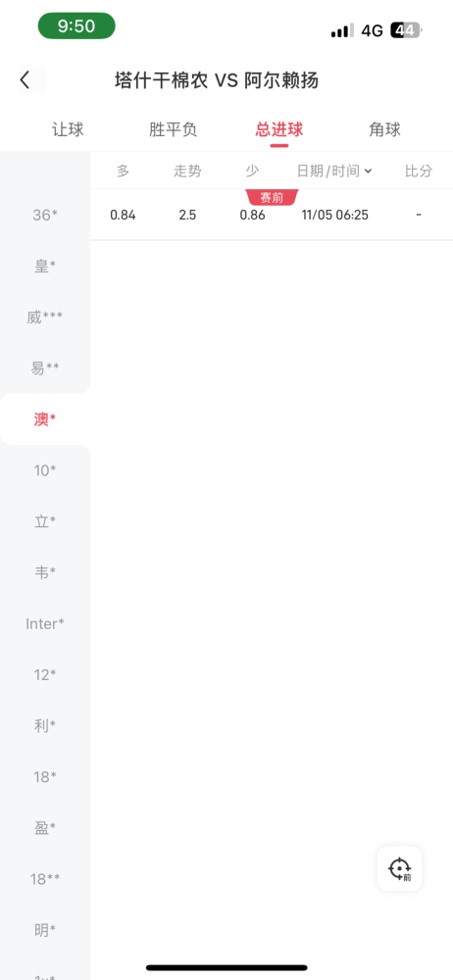Screen dimensions: 453x980
Task: Select the highlighted 澳* bookmaker
Action: coord(45,419)
